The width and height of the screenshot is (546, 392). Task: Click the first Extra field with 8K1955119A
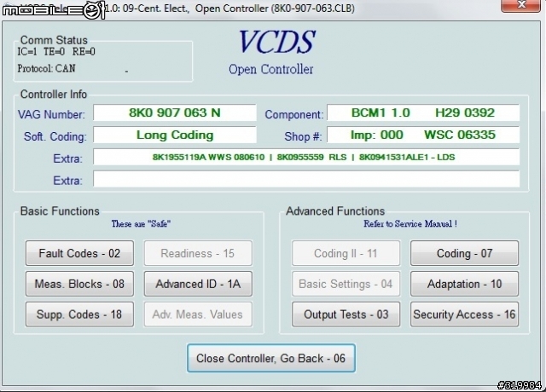pos(306,157)
